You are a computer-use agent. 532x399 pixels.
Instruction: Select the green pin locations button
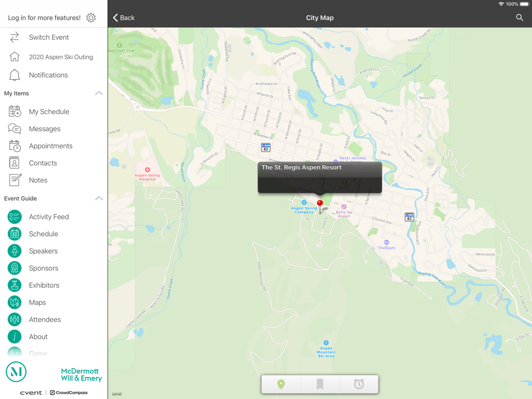coord(281,384)
